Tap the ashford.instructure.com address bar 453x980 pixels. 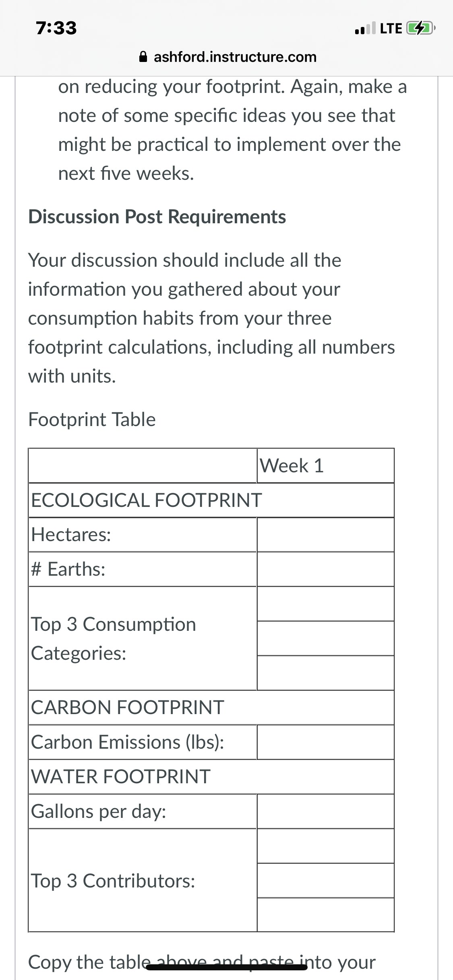[228, 57]
